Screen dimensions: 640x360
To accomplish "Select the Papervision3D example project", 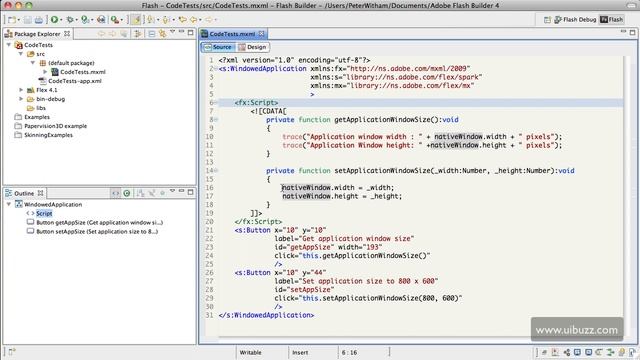I will point(51,126).
